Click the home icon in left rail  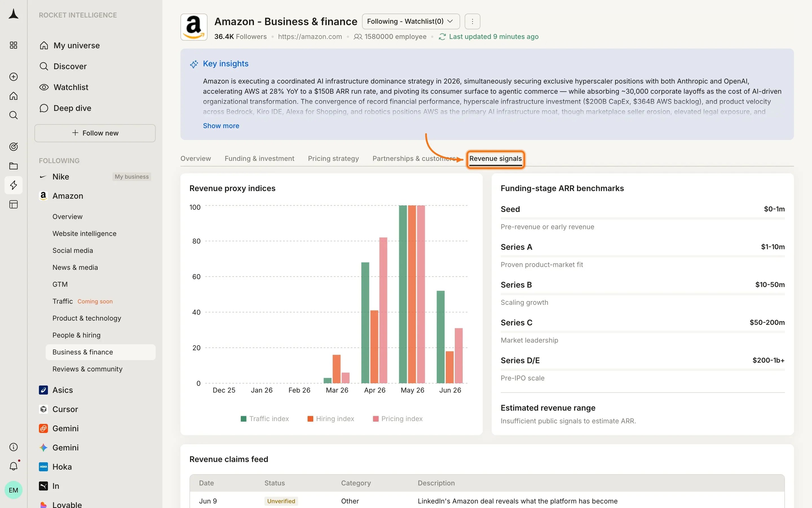pyautogui.click(x=14, y=96)
